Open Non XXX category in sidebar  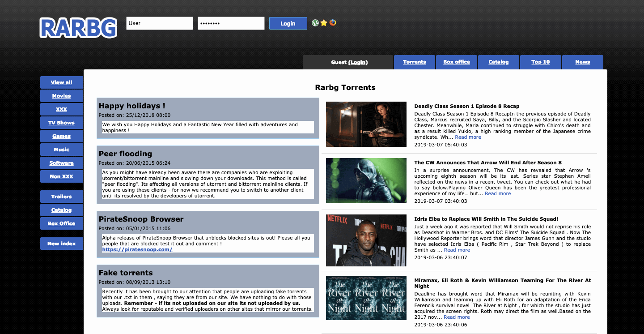click(62, 176)
